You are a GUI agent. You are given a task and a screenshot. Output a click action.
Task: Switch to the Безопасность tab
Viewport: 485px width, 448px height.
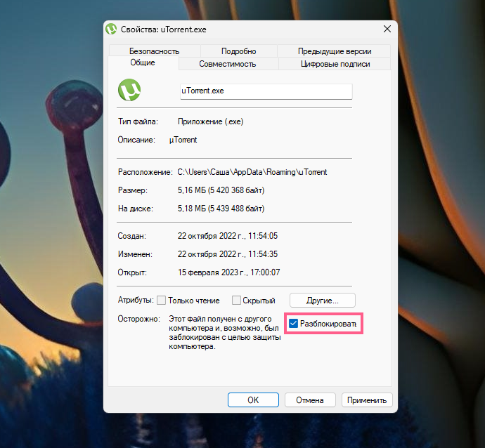[x=155, y=51]
